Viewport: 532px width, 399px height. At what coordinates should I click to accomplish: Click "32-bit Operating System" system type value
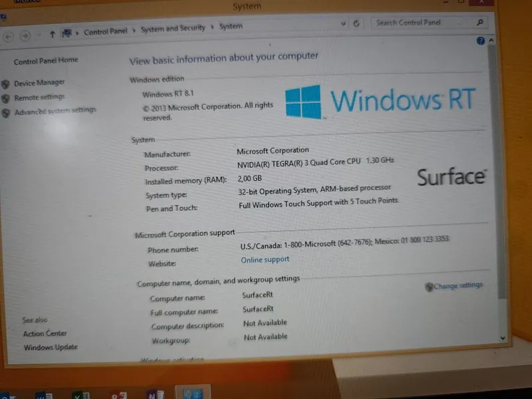coord(314,190)
